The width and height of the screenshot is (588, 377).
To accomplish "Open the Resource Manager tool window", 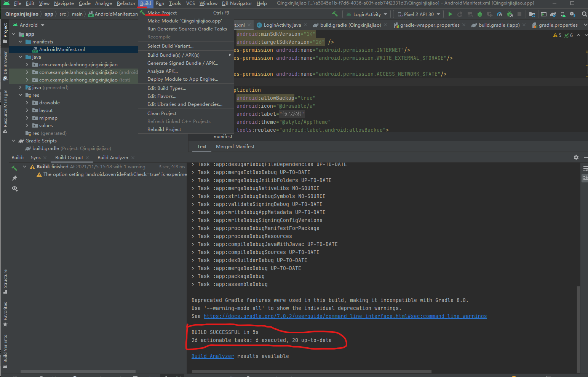I will click(x=5, y=112).
